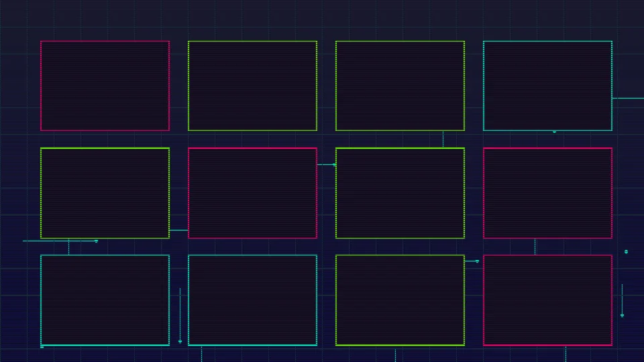This screenshot has height=362, width=644.
Task: Click the small cyan dot near the right edge
Action: [626, 251]
